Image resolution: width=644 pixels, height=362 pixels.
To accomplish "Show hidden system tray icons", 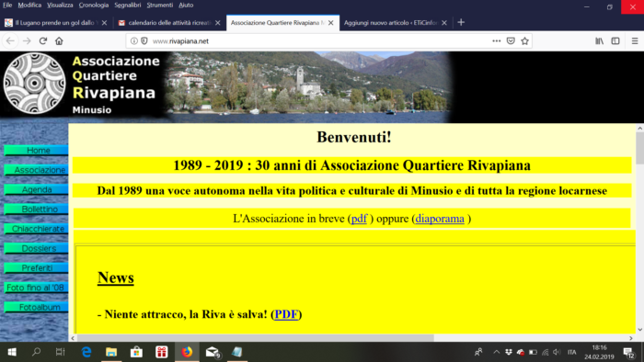I will (x=497, y=352).
